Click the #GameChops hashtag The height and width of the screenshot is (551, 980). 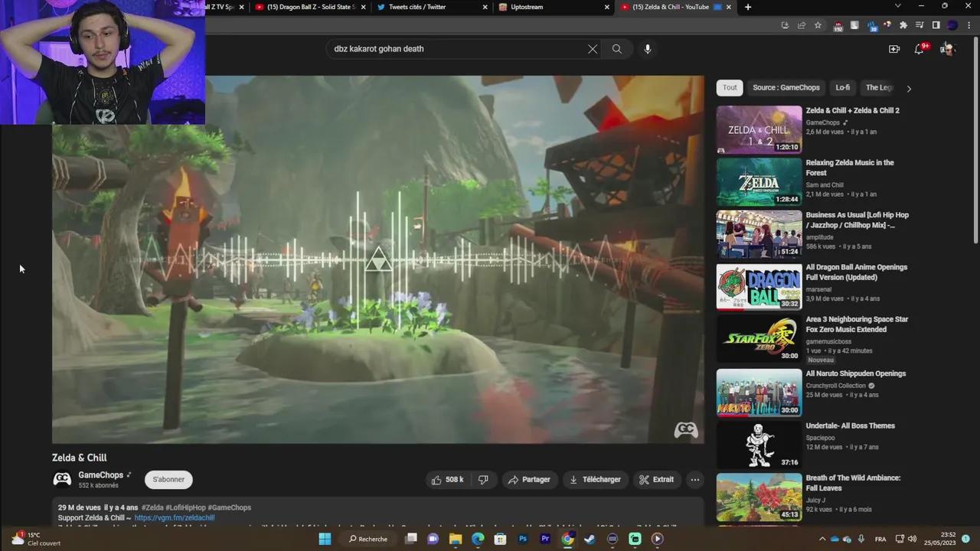(229, 507)
